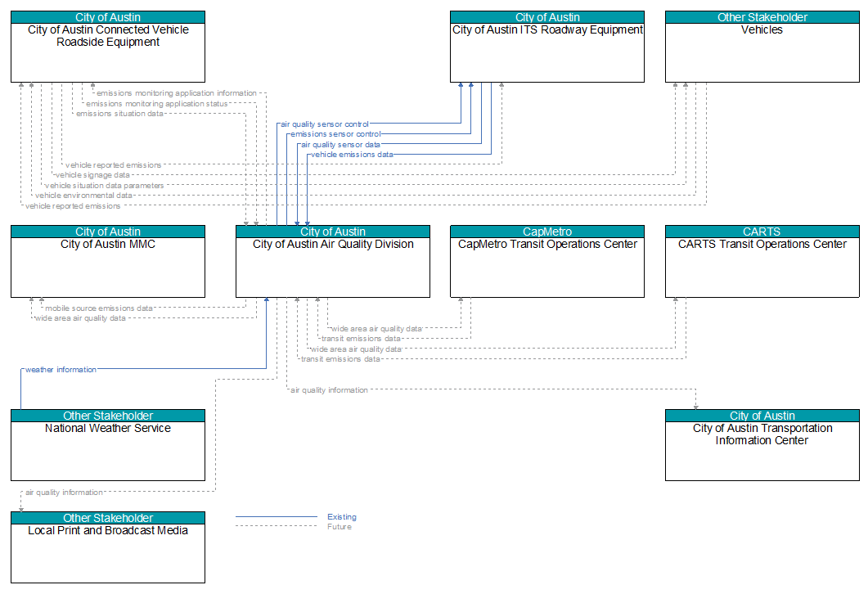868x594 pixels.
Task: Click 'wide area air quality data' label under 'mobile source emissions data'
Action: pos(80,318)
